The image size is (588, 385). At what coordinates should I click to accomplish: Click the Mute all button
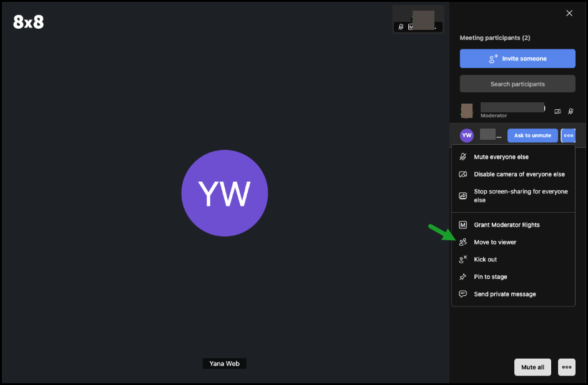pos(532,368)
